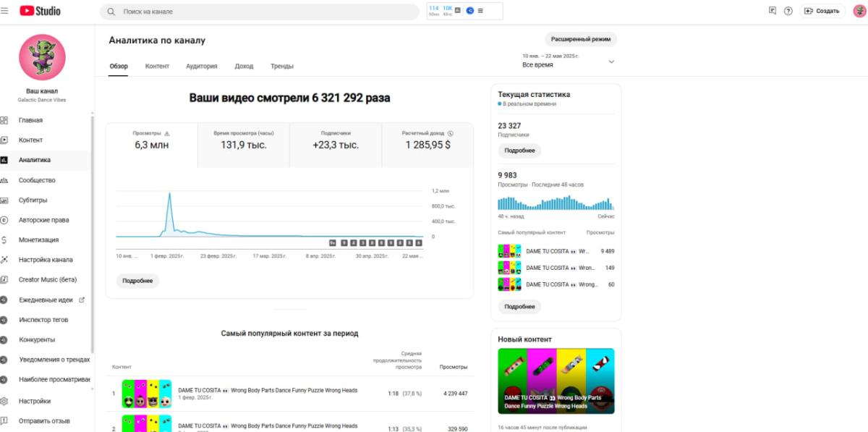Click the Просмотры column header in the top content table
This screenshot has width=868, height=432.
(x=454, y=367)
